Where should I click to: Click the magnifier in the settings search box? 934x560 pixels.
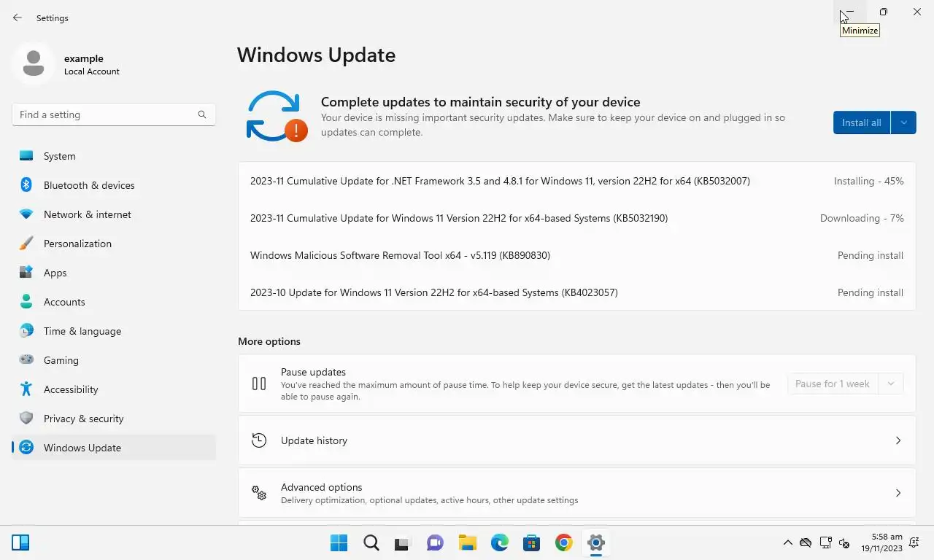click(202, 114)
